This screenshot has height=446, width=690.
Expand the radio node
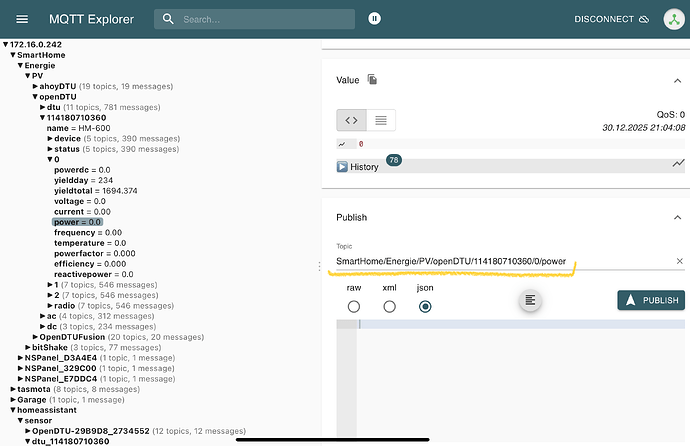point(50,306)
